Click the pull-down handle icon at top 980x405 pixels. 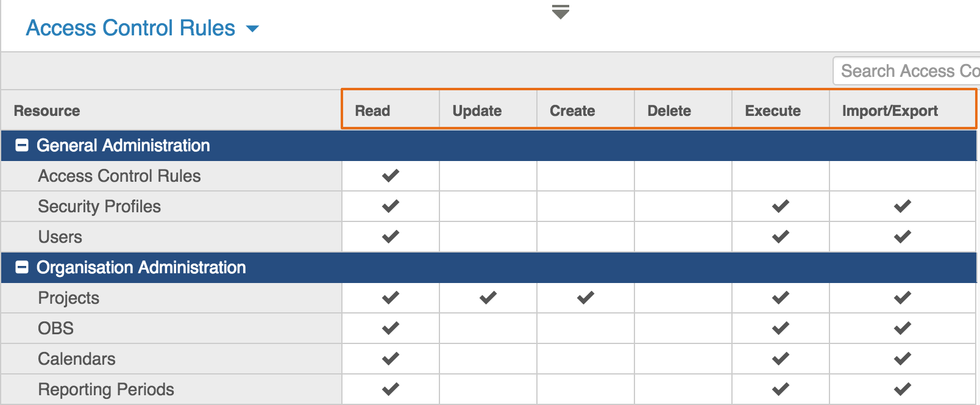point(560,12)
